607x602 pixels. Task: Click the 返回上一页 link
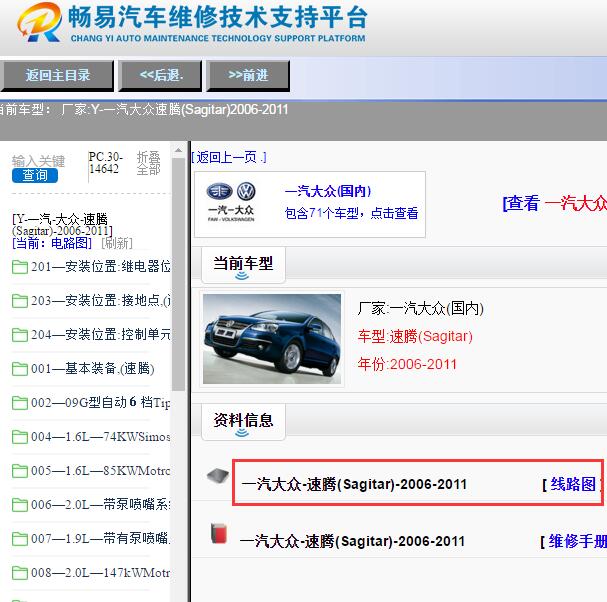point(229,157)
